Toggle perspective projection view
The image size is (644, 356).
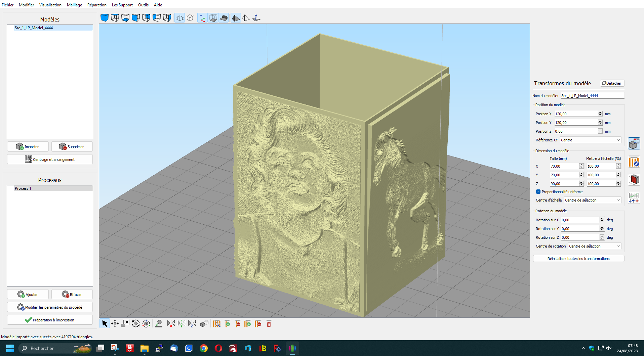coord(180,18)
